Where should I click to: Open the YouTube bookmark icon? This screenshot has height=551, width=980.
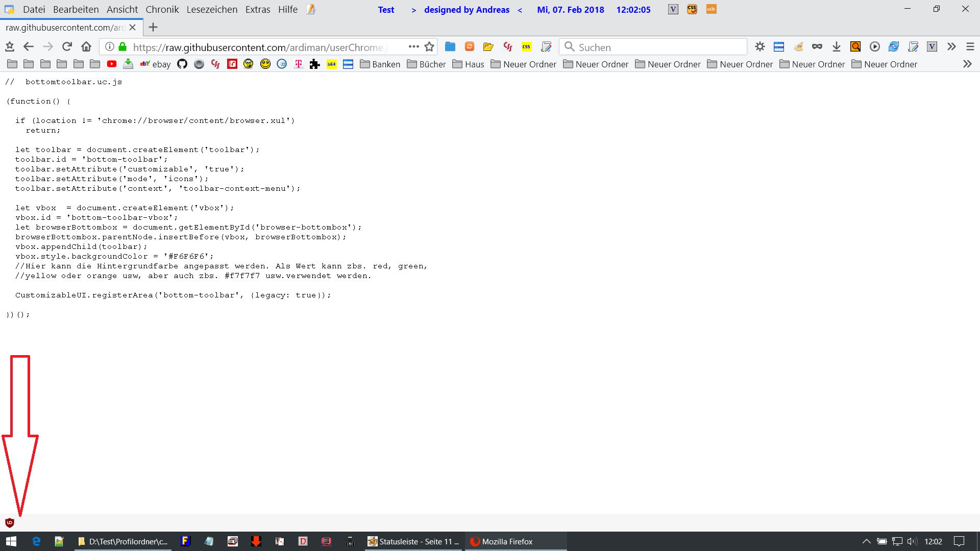(112, 64)
